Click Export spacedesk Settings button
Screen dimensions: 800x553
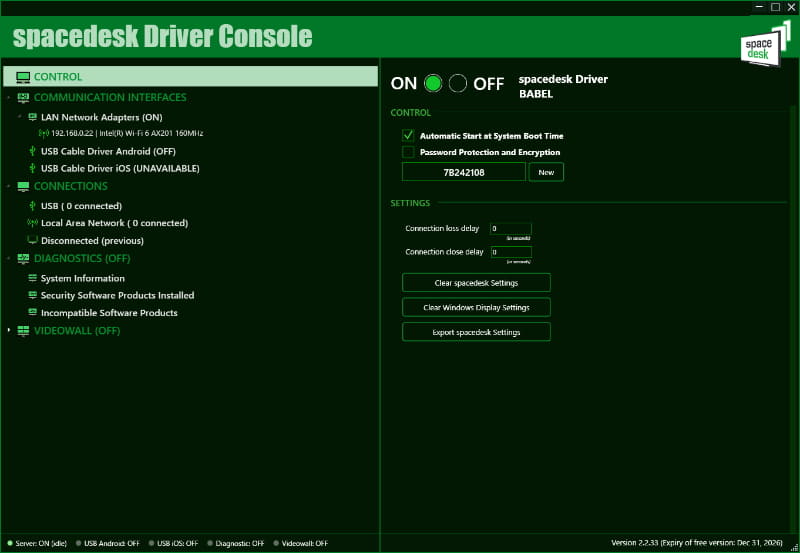(476, 332)
